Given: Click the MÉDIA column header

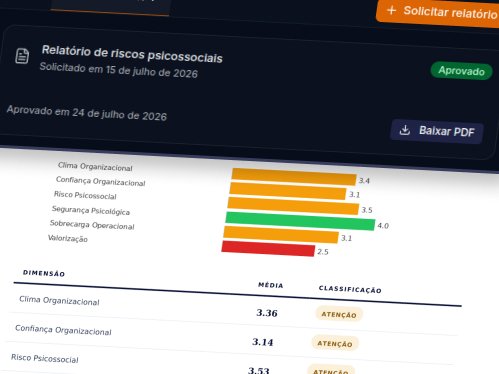Looking at the screenshot, I should [x=271, y=285].
